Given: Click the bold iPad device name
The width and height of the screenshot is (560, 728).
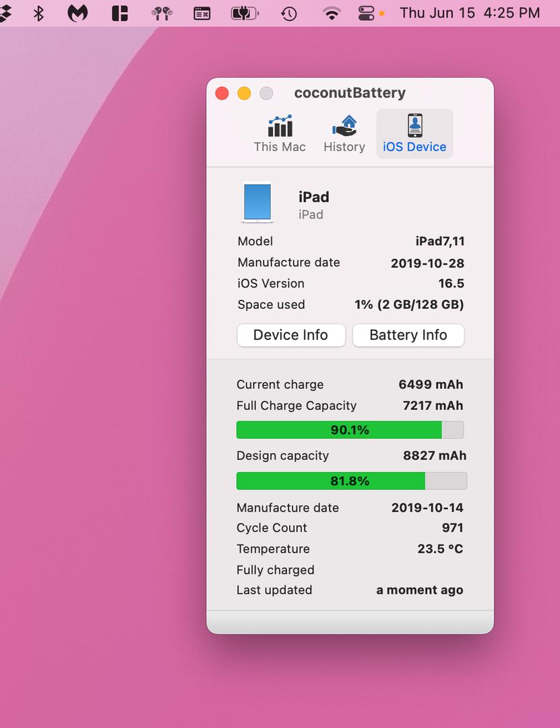Looking at the screenshot, I should tap(314, 197).
